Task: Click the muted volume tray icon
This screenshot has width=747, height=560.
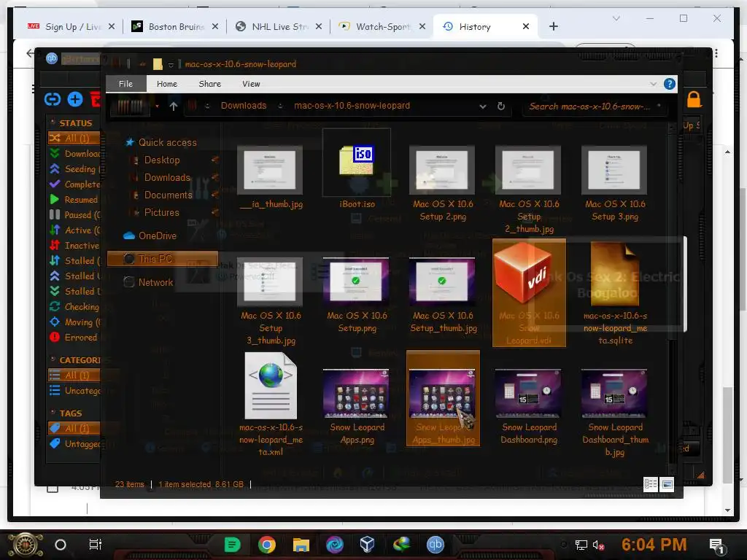Action: (599, 545)
